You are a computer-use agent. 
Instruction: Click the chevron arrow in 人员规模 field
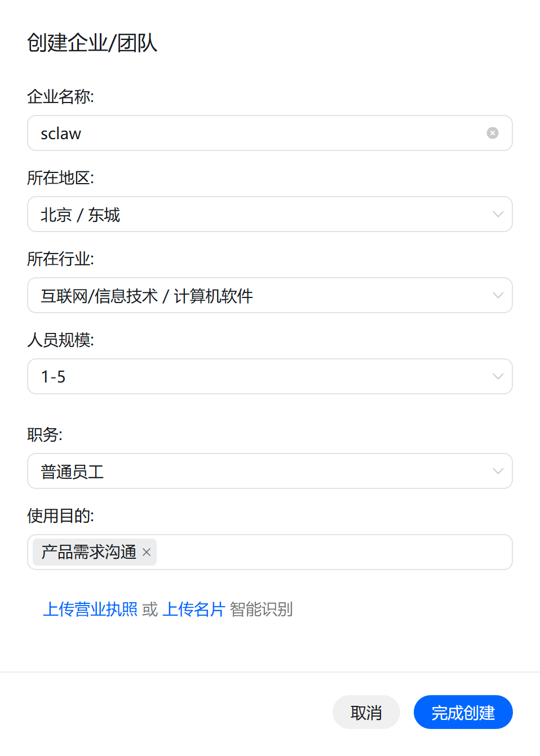(x=498, y=376)
